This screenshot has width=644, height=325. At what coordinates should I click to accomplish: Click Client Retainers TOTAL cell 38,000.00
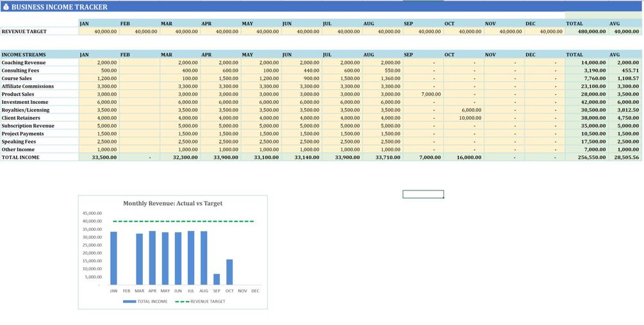click(x=585, y=117)
